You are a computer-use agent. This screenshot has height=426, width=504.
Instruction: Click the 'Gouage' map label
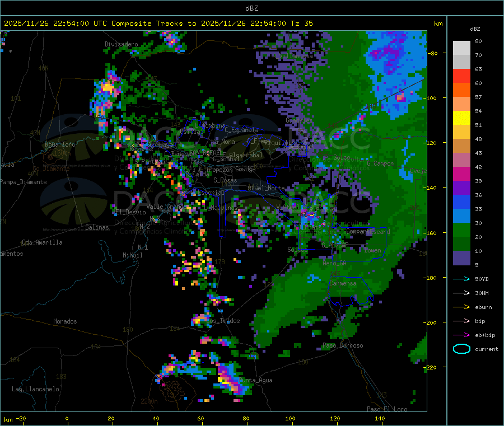coord(245,169)
